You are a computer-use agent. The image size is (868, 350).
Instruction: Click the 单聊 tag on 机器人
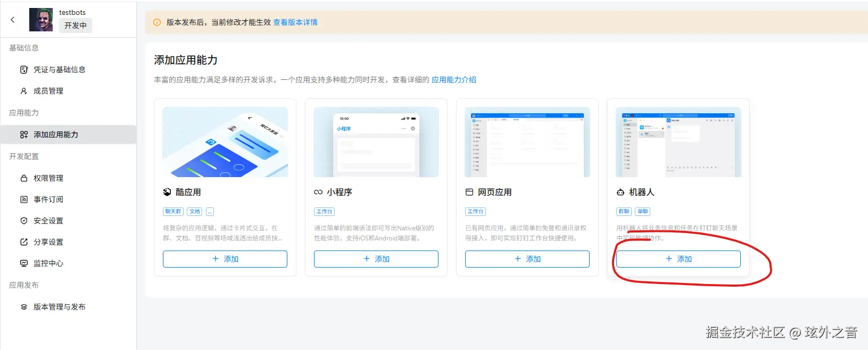[x=643, y=212]
